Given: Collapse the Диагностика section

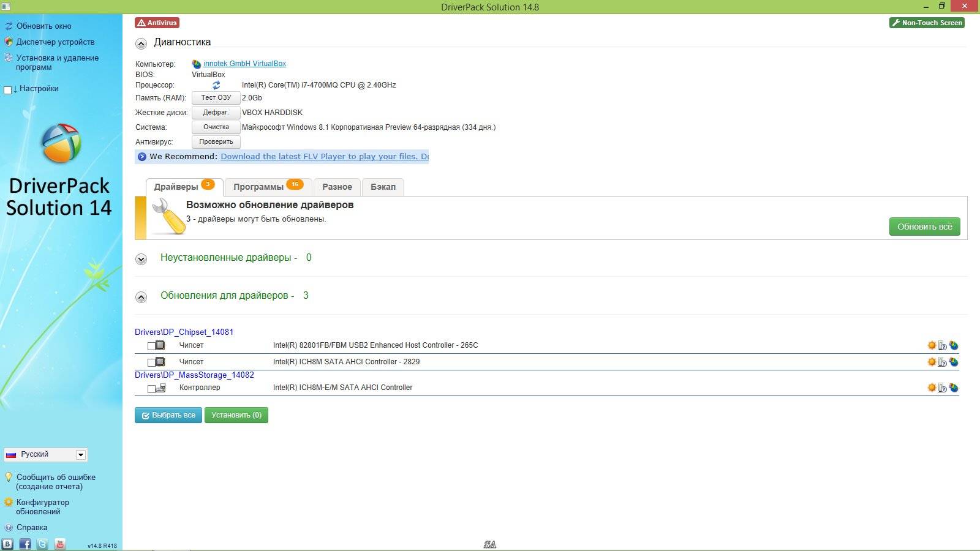Looking at the screenshot, I should click(141, 43).
